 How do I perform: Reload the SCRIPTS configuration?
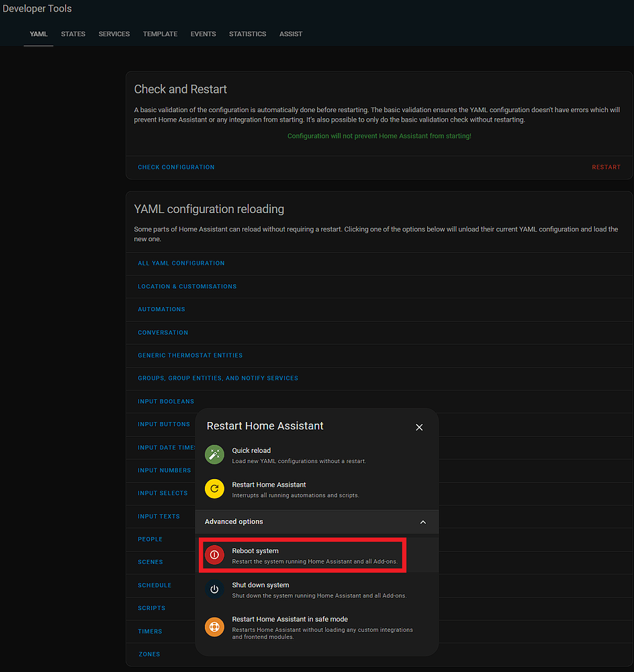pos(151,607)
